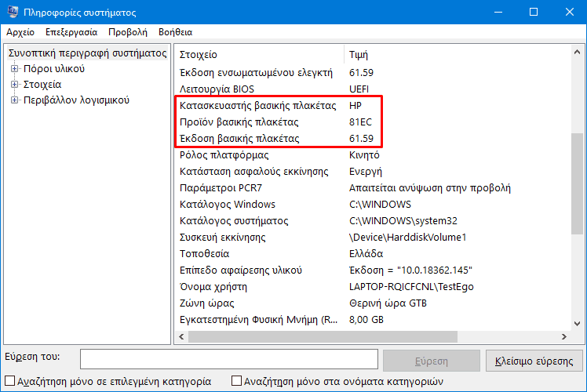Click the Εύρεση button
This screenshot has width=587, height=392.
(432, 361)
